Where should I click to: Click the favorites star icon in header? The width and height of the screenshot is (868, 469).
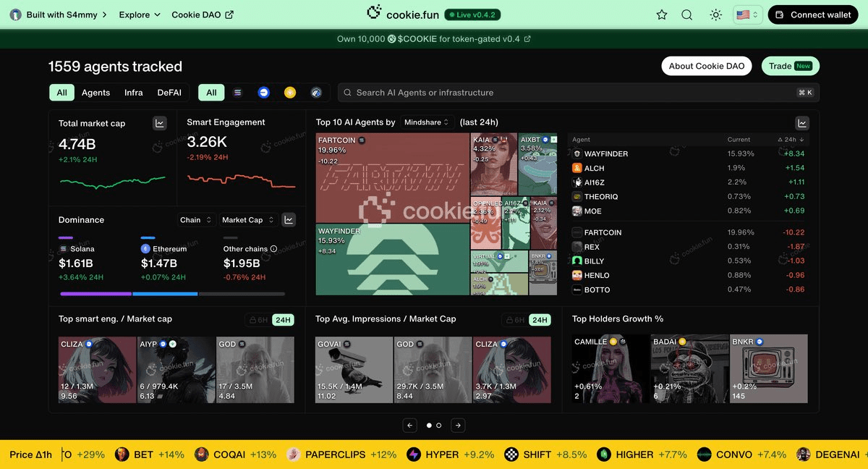662,14
